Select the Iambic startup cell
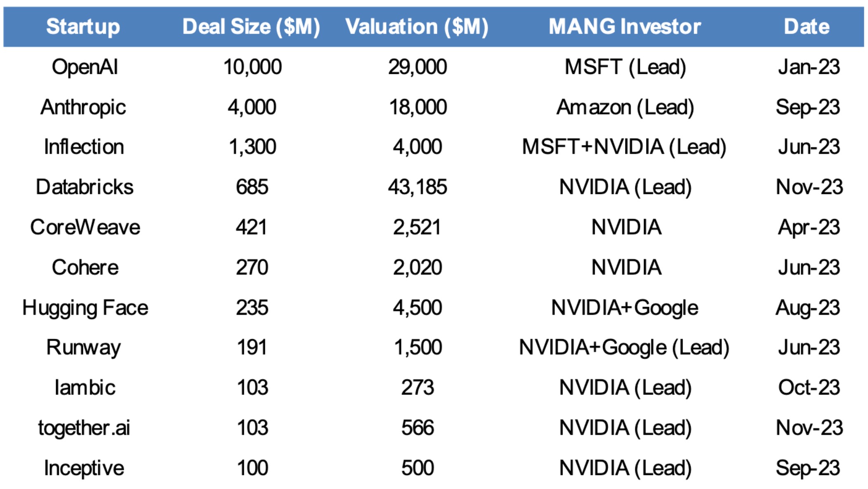 tap(85, 387)
